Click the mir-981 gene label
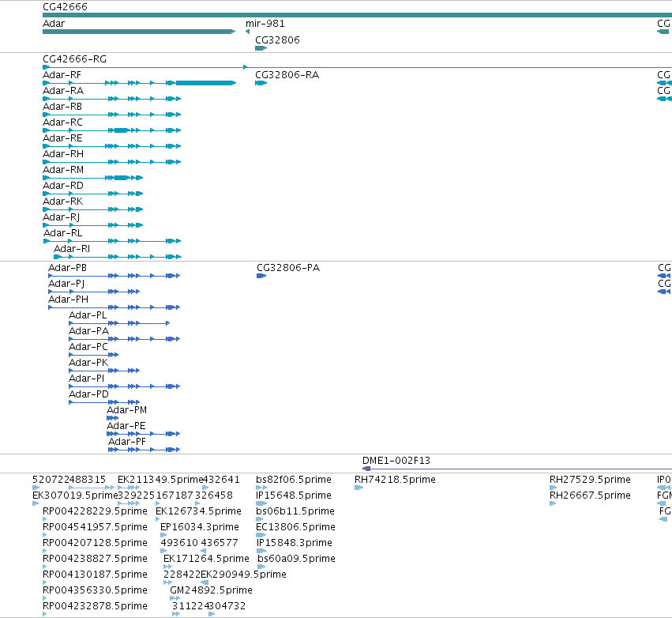 point(265,24)
